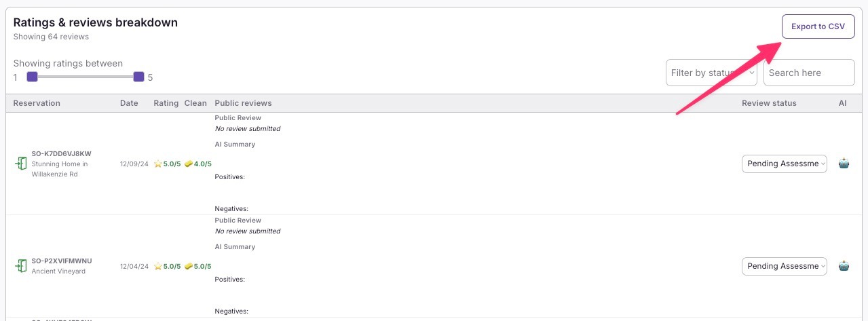Image resolution: width=868 pixels, height=321 pixels.
Task: Click the sponge icon in Ancient Vineyard row
Action: 189,266
